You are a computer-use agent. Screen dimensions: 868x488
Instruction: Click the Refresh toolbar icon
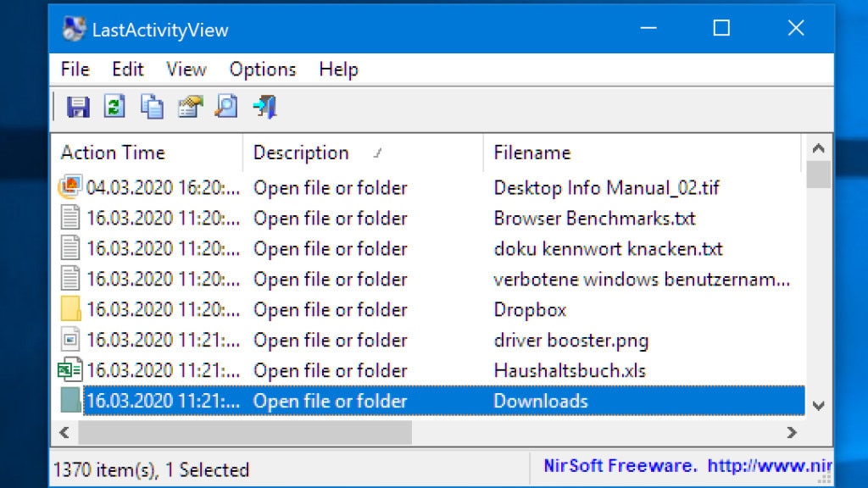[x=113, y=107]
